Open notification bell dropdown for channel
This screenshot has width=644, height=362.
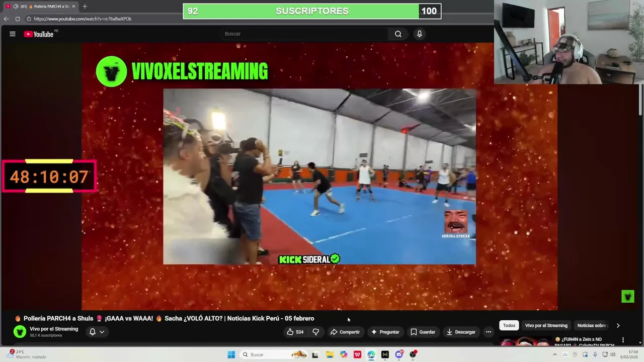tap(97, 332)
